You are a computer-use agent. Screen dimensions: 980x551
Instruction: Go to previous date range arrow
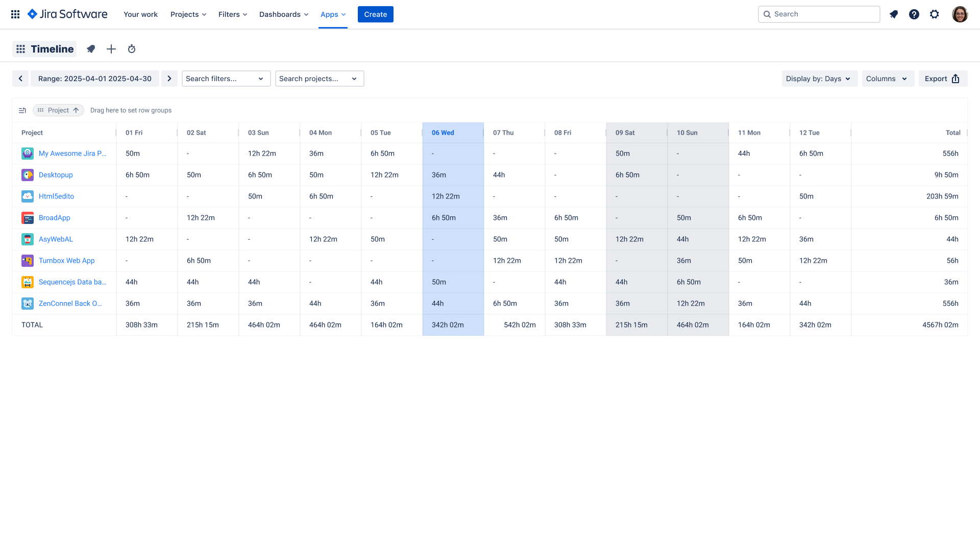20,79
